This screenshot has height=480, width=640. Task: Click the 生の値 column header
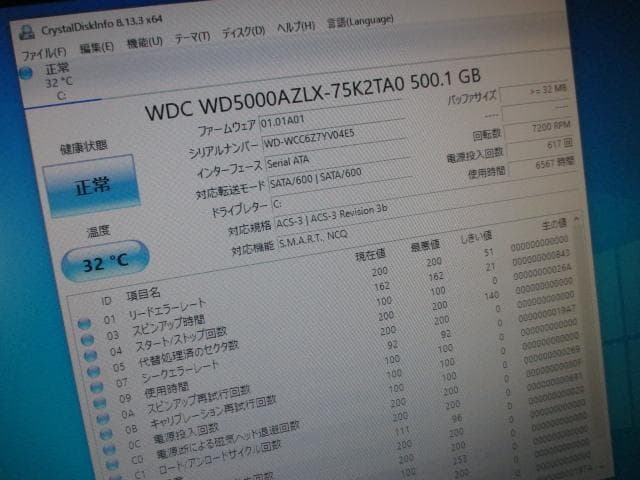tap(554, 224)
